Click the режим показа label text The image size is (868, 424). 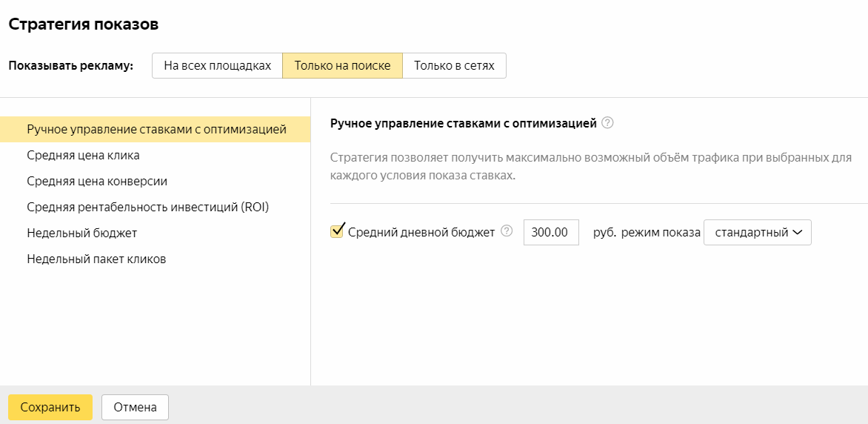(661, 233)
